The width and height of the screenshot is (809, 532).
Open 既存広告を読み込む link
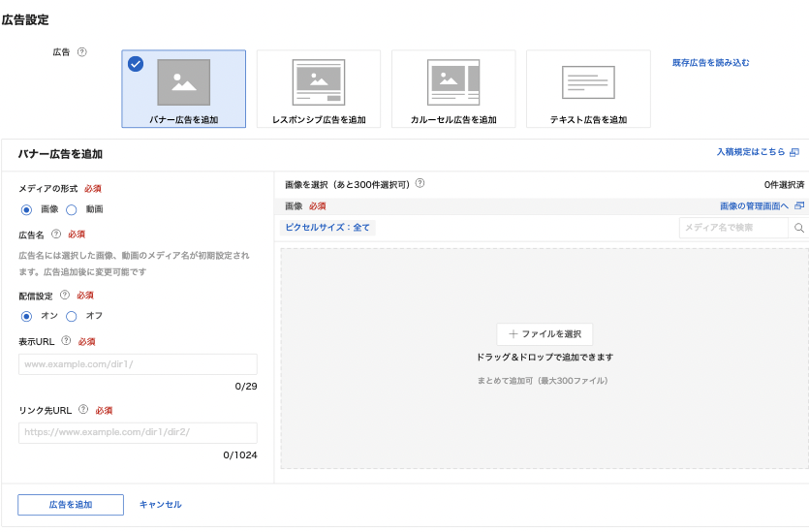click(x=710, y=63)
